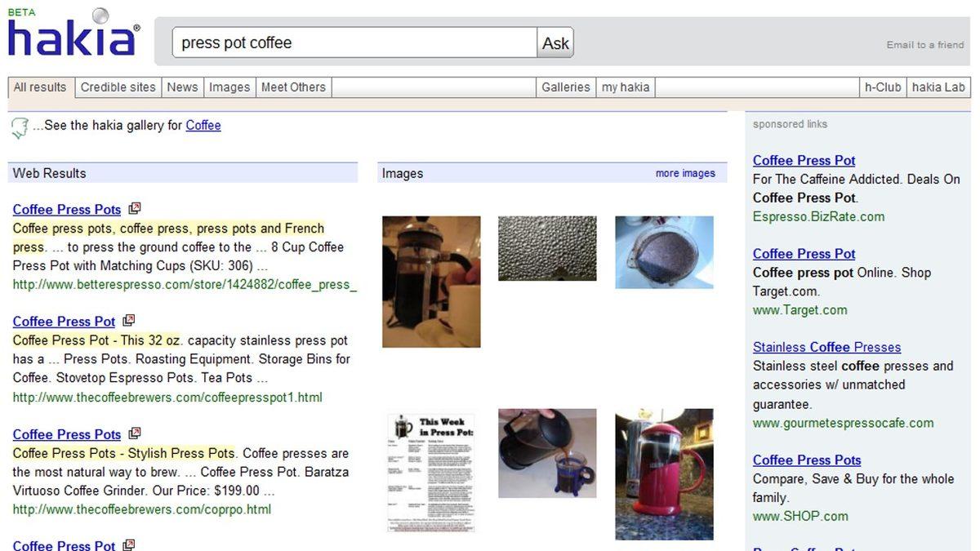The image size is (980, 551).
Task: Click the hakia logo
Action: (x=72, y=35)
